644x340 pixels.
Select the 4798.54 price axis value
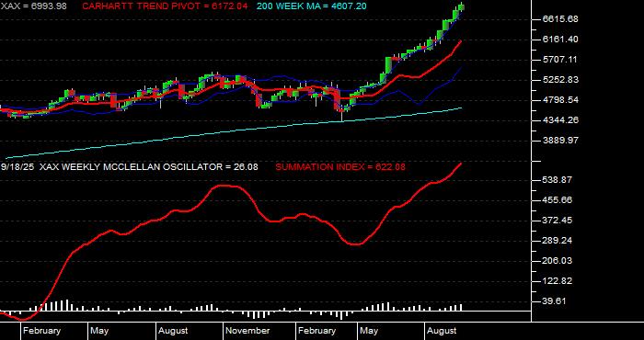[560, 100]
